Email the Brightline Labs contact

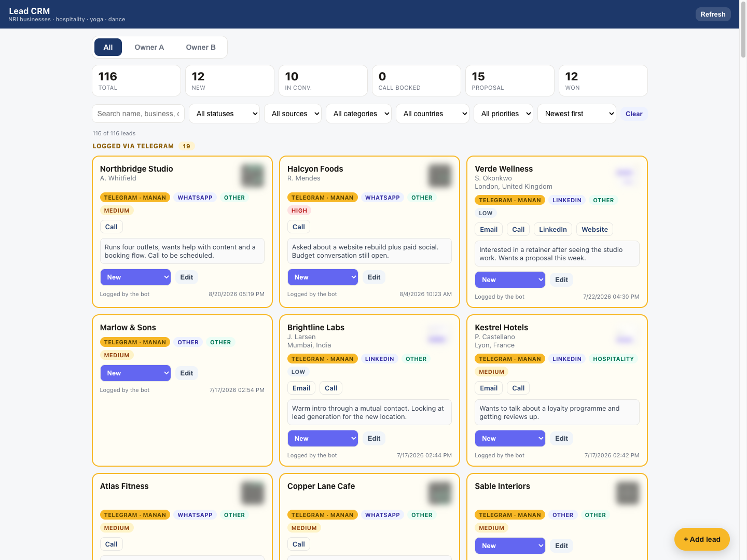click(301, 388)
